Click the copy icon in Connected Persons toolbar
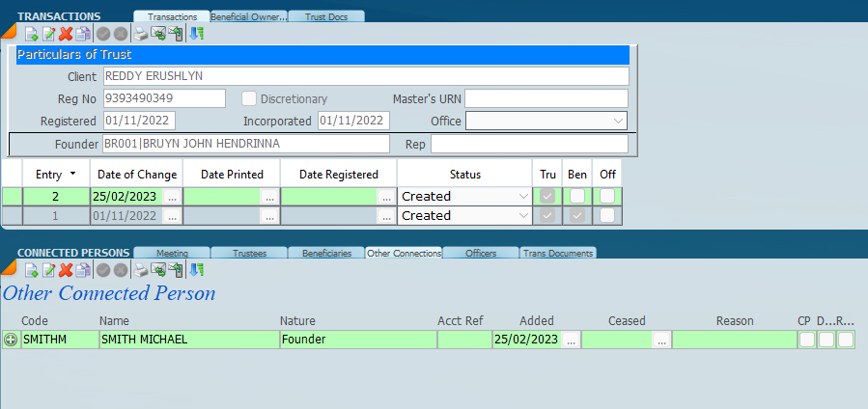The image size is (868, 409). click(x=82, y=270)
